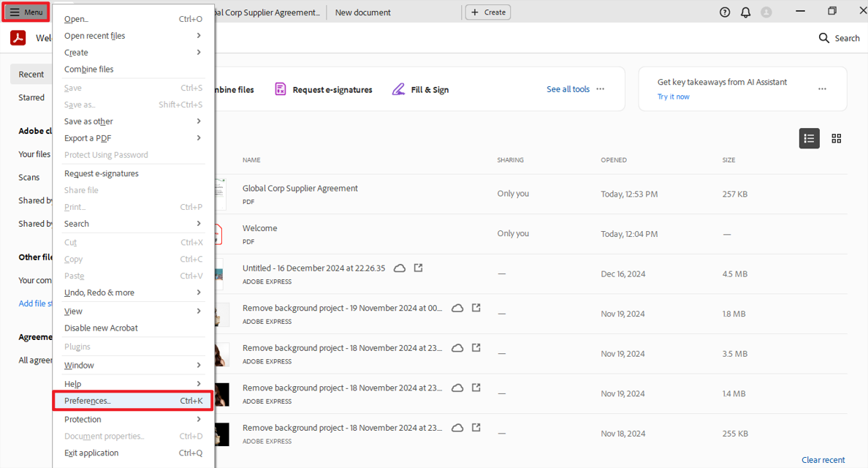The height and width of the screenshot is (468, 868).
Task: Open external link icon for Untitled file
Action: pos(418,268)
